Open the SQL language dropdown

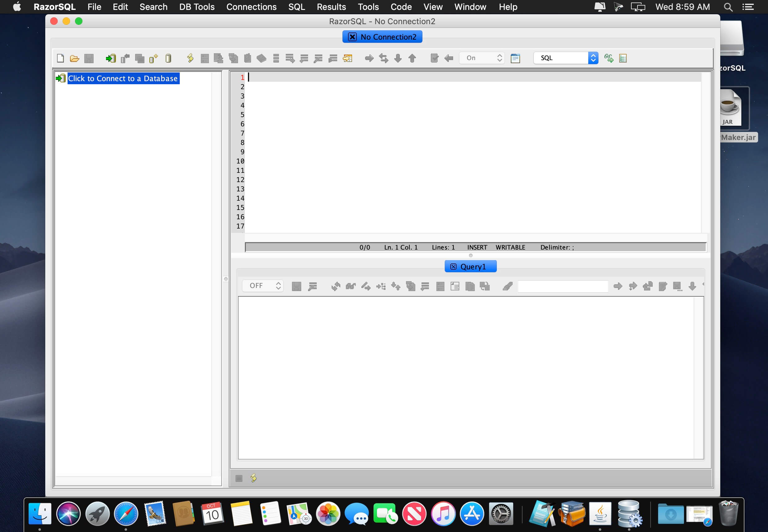point(566,58)
